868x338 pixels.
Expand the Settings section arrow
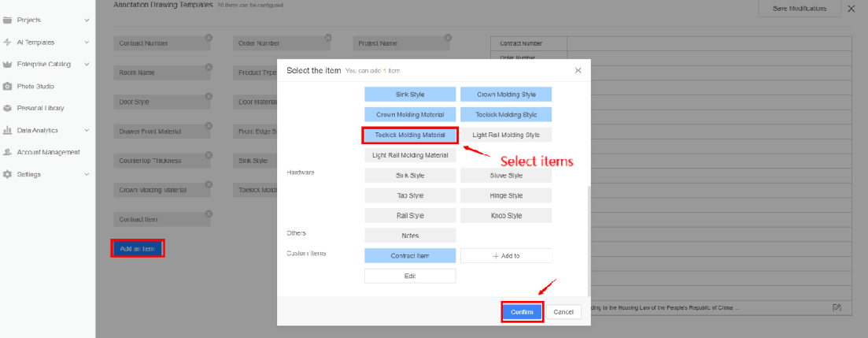87,174
